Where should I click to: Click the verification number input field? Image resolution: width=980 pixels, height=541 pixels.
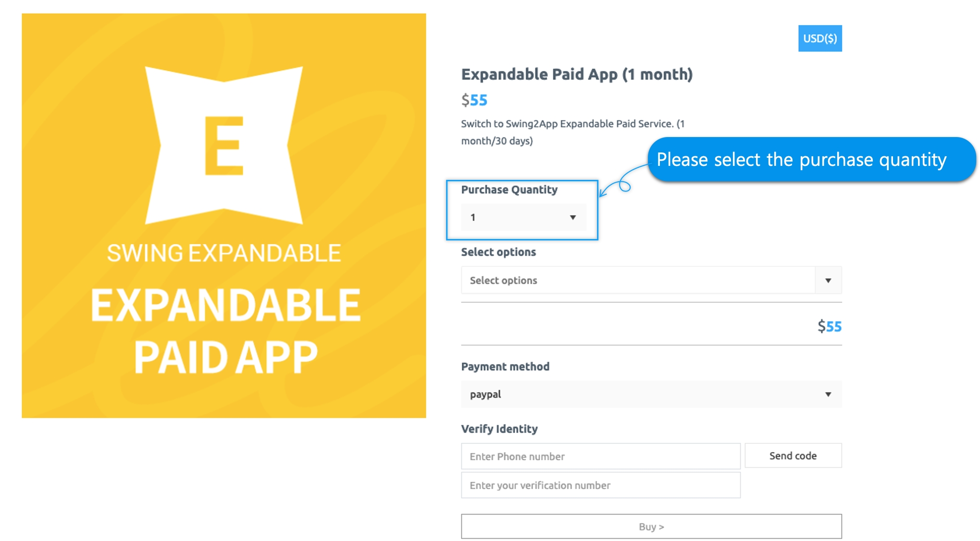(601, 485)
